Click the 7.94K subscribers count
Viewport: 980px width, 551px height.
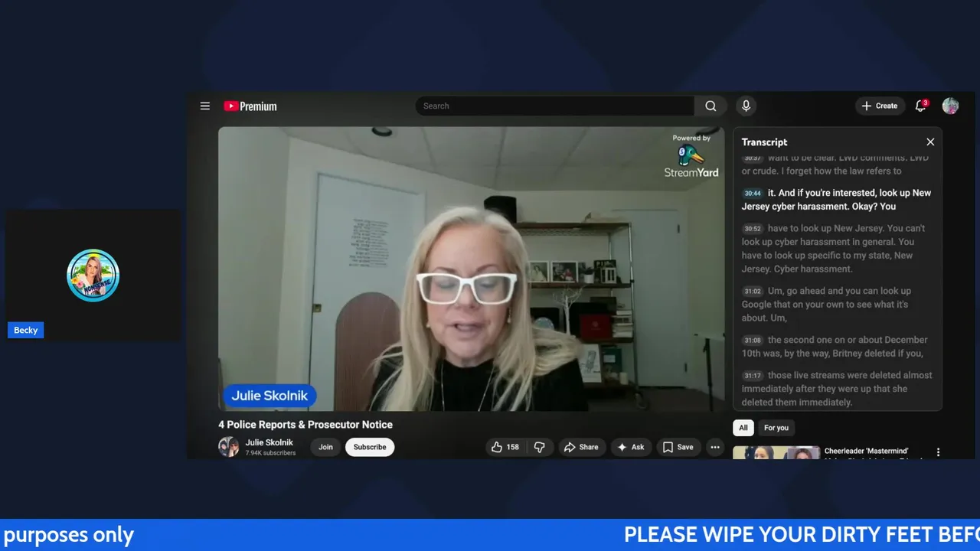pyautogui.click(x=270, y=453)
